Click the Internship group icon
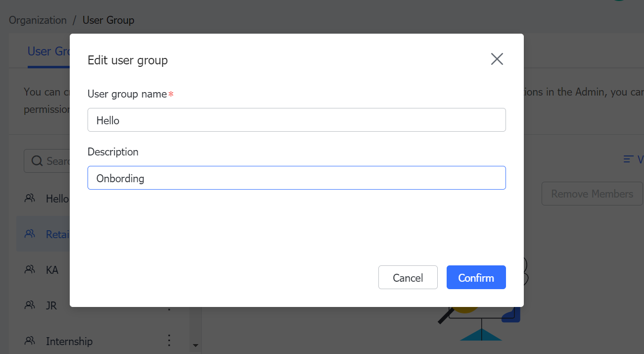Viewport: 644px width, 354px height. tap(30, 341)
